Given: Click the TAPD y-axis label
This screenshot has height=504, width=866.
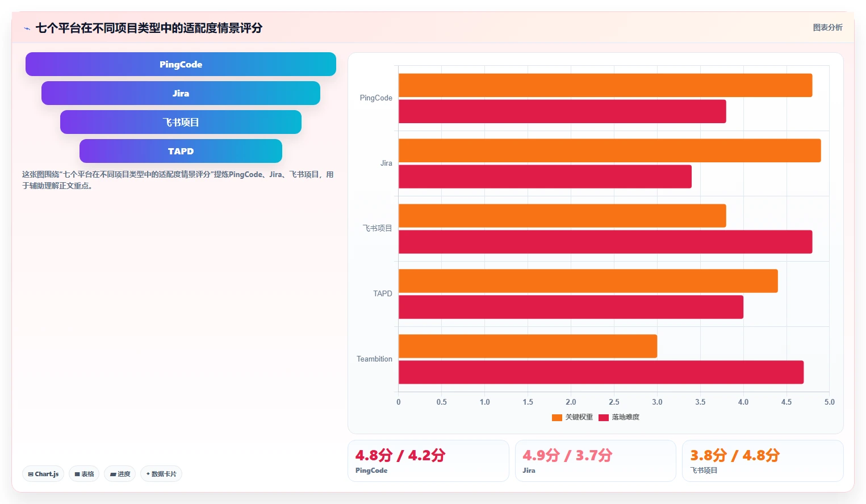Looking at the screenshot, I should coord(383,294).
